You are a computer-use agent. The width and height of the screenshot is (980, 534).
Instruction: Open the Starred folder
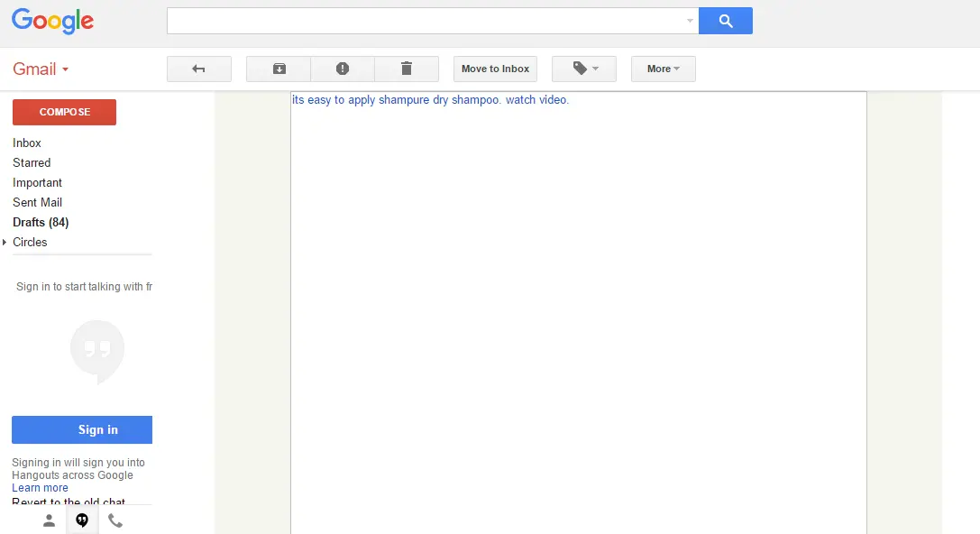coord(32,162)
